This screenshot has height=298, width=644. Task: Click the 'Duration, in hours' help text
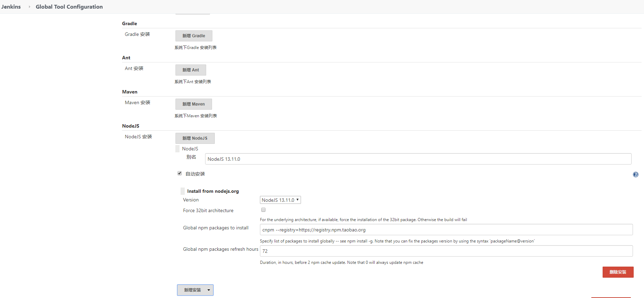[342, 262]
